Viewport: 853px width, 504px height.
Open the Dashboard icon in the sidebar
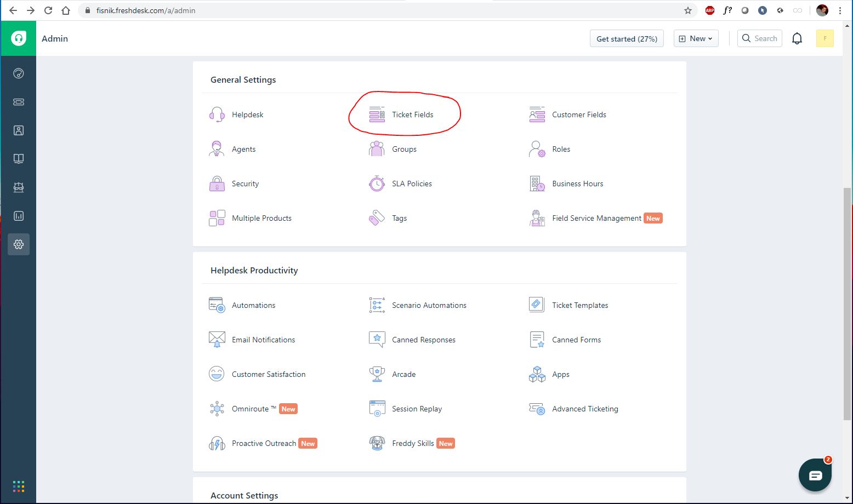pos(19,73)
